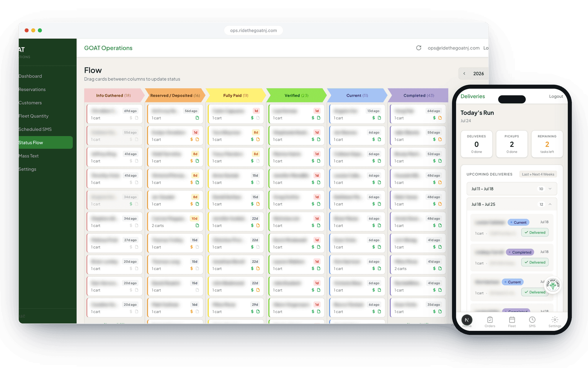This screenshot has height=368, width=588.
Task: Click the Info Gathered (18) column header
Action: coord(114,95)
